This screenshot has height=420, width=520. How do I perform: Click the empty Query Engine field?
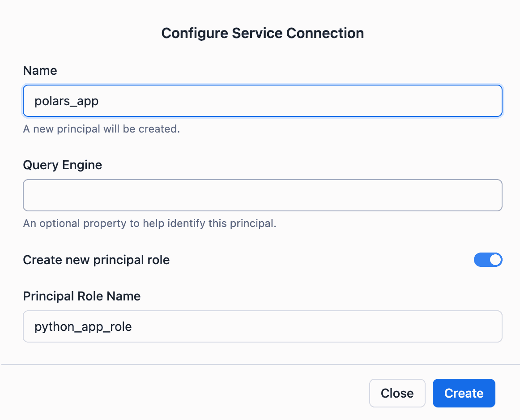pyautogui.click(x=262, y=195)
